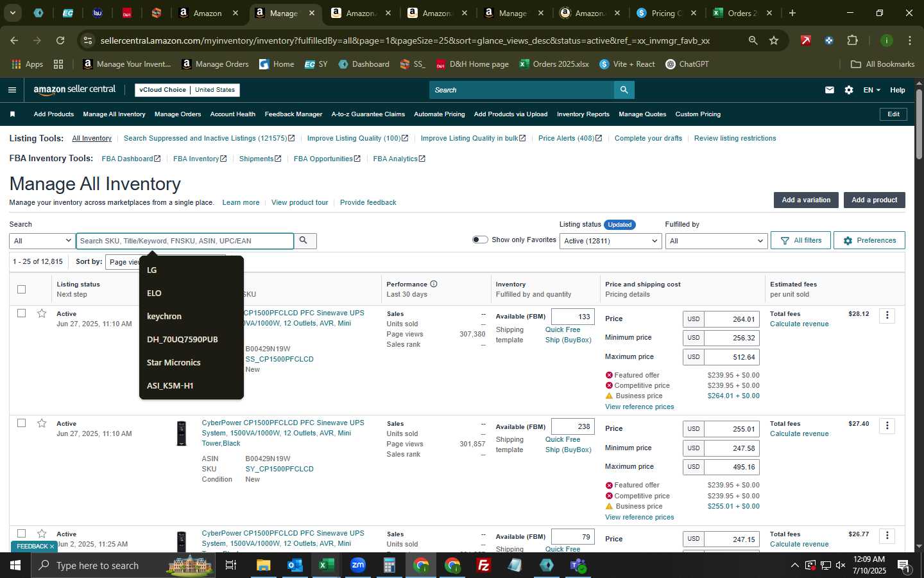Open inventory Preferences
924x578 pixels.
pos(869,240)
